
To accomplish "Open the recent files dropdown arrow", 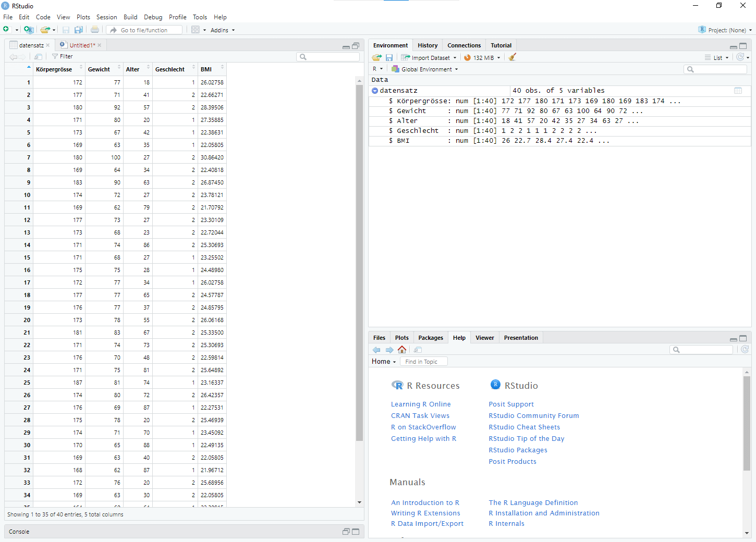I will click(54, 30).
